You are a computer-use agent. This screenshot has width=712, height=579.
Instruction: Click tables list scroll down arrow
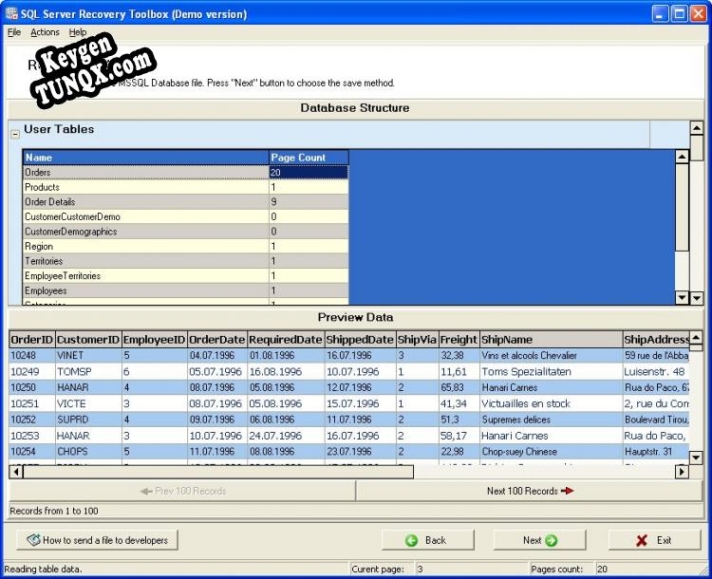tap(682, 298)
